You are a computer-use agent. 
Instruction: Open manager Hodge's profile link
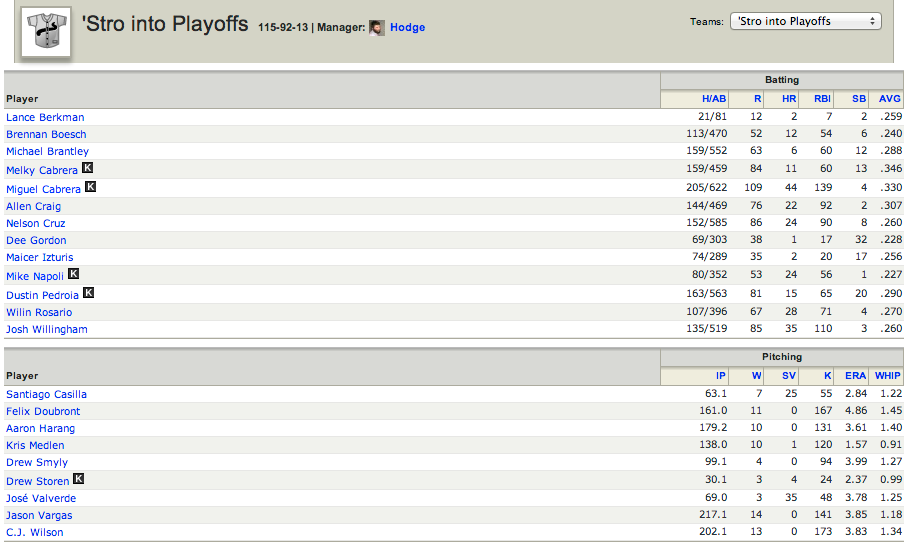point(408,27)
